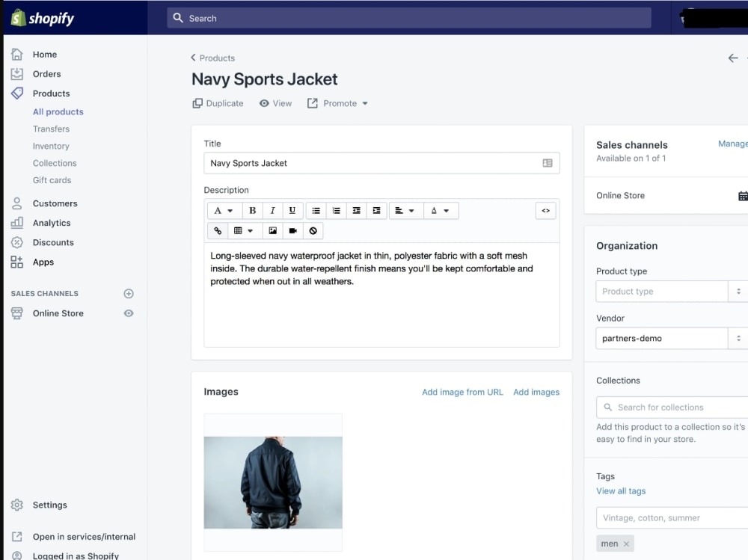Image resolution: width=748 pixels, height=560 pixels.
Task: Duplicate this product
Action: 218,103
